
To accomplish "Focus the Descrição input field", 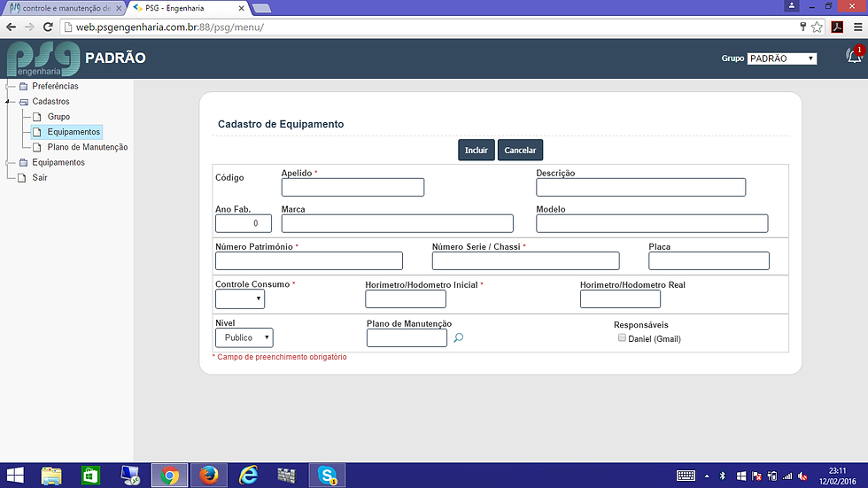I will pyautogui.click(x=640, y=187).
